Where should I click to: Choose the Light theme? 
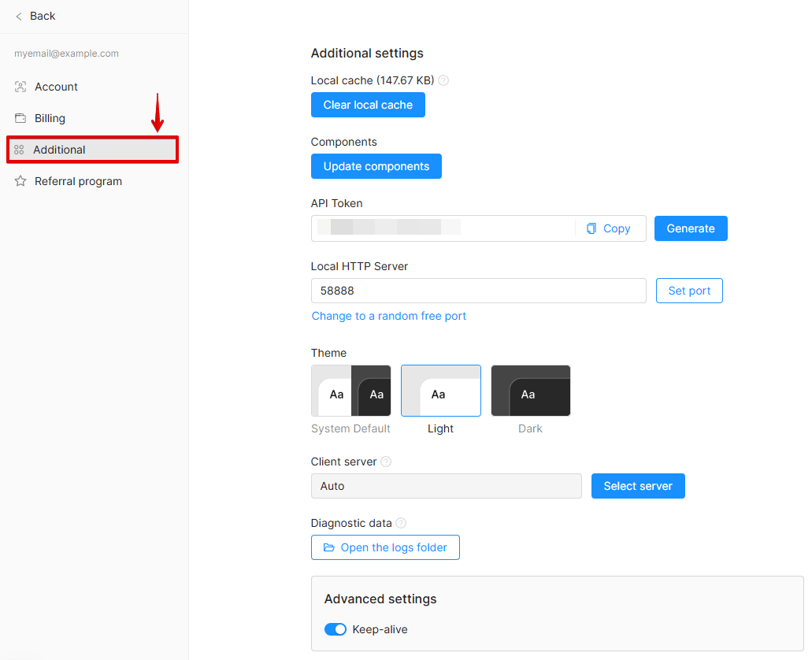[x=441, y=391]
